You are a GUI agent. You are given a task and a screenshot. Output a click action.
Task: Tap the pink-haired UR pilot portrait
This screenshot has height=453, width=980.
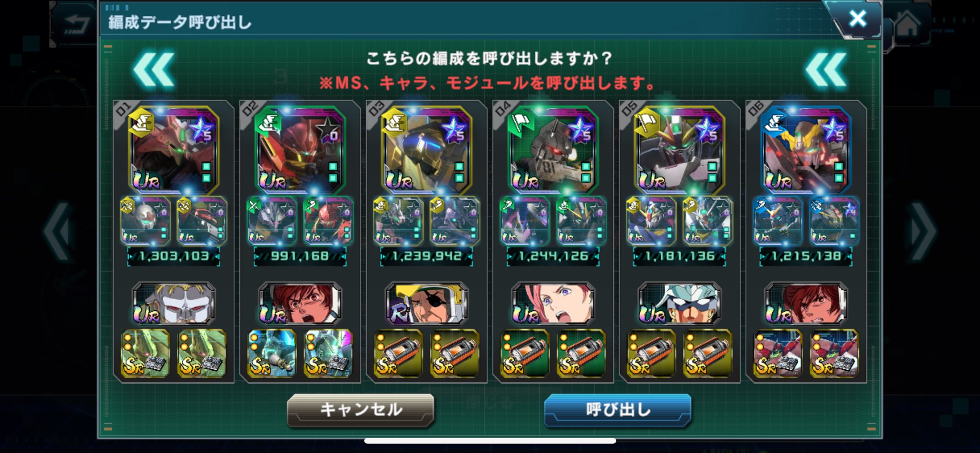(553, 303)
